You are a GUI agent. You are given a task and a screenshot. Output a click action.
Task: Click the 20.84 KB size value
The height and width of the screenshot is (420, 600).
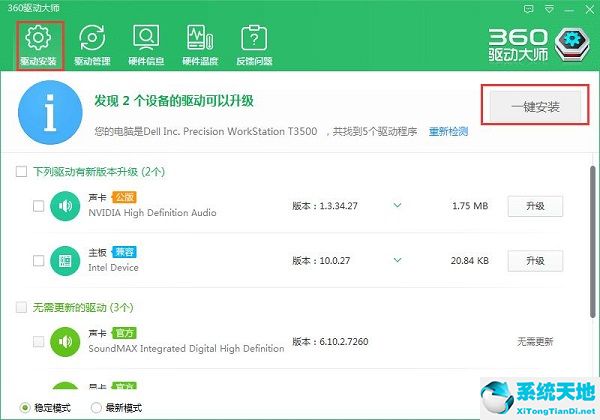point(470,261)
